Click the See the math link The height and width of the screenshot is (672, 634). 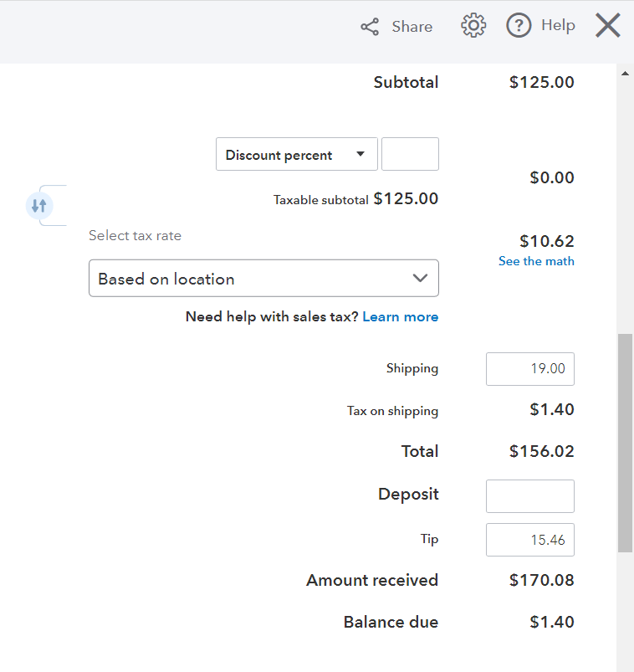click(x=536, y=261)
